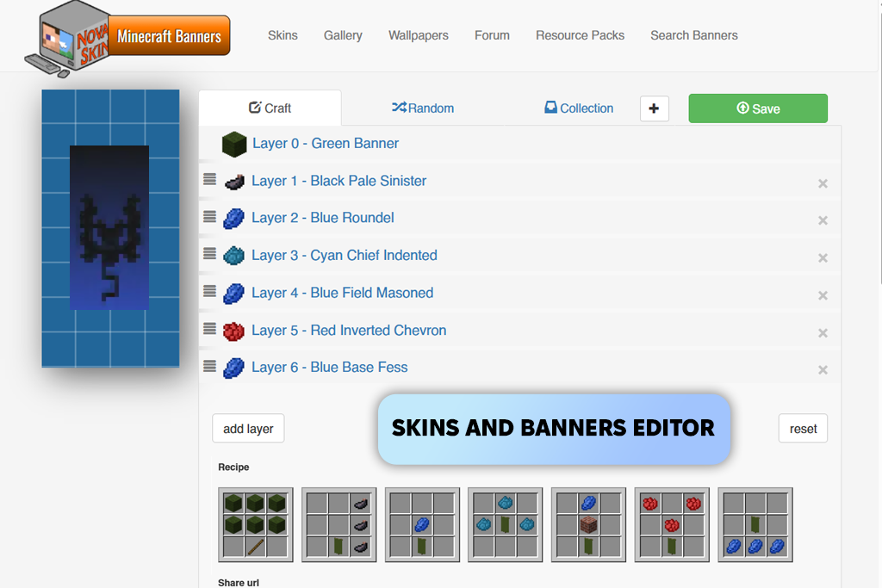Image resolution: width=882 pixels, height=588 pixels.
Task: Open the Skins page
Action: pos(283,35)
